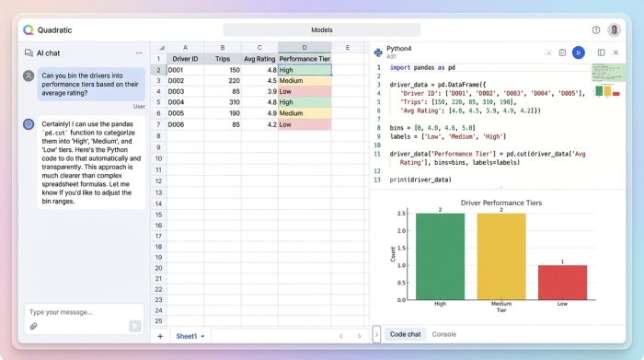The width and height of the screenshot is (644, 360).
Task: Expand the code chat side chevron
Action: (376, 334)
